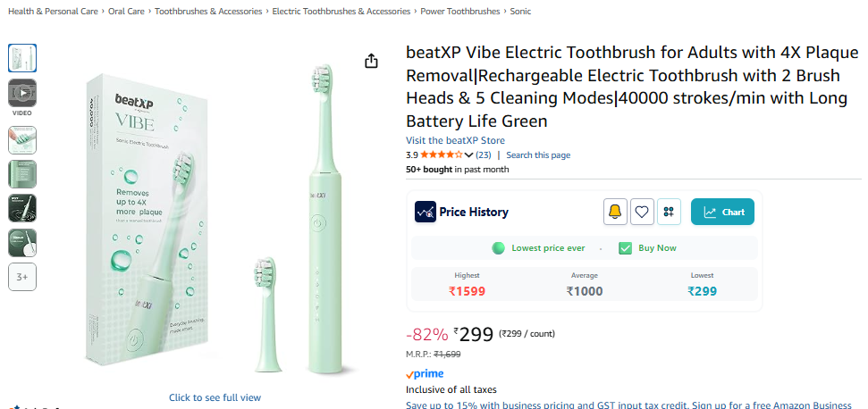This screenshot has height=409, width=868.
Task: Go to Power Toothbrushes breadcrumb
Action: (x=460, y=12)
